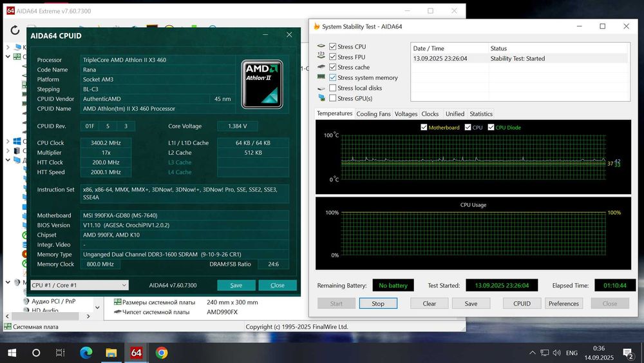Uncheck the Stress CPU checkbox
Screen dimensions: 644x363
coord(333,46)
